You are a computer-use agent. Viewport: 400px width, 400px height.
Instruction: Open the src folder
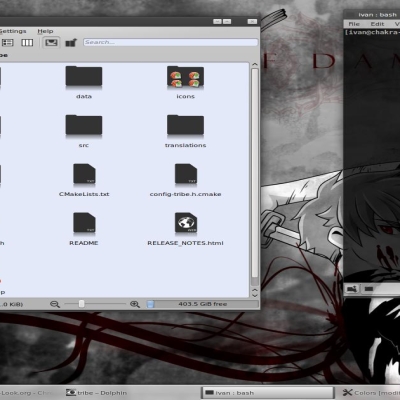[84, 126]
